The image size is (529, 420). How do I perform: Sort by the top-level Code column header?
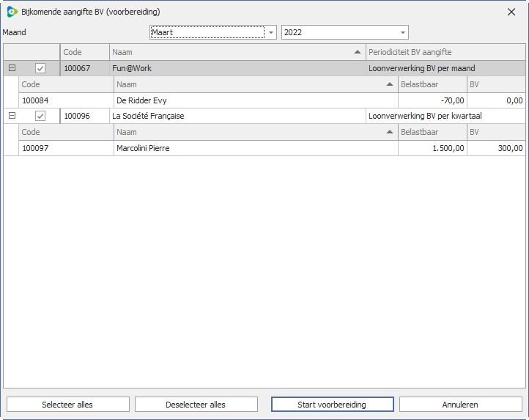click(84, 52)
